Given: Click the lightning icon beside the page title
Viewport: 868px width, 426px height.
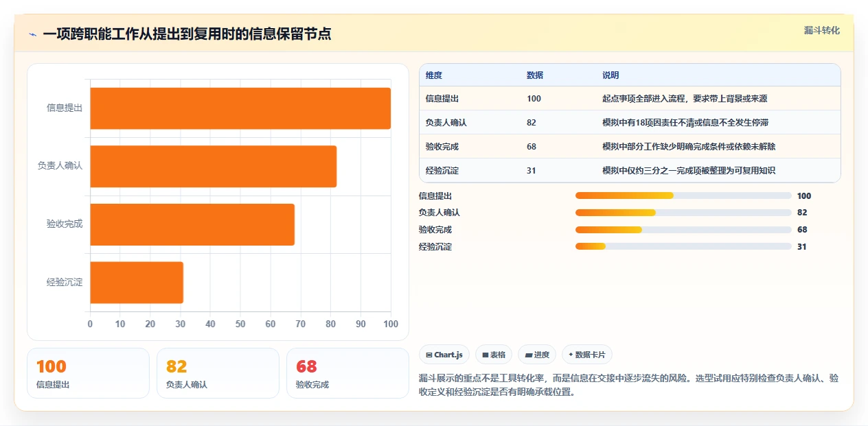Looking at the screenshot, I should [32, 34].
